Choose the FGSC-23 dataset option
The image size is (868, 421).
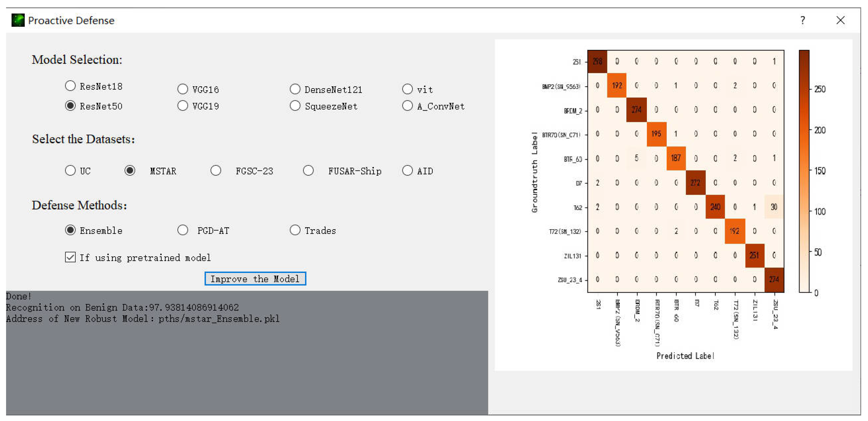216,171
